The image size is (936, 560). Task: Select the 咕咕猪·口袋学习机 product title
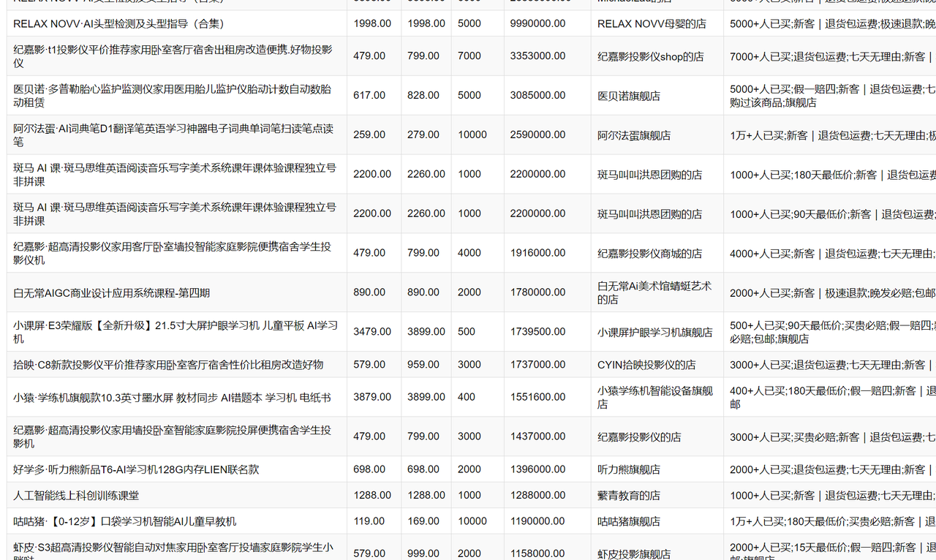[125, 521]
